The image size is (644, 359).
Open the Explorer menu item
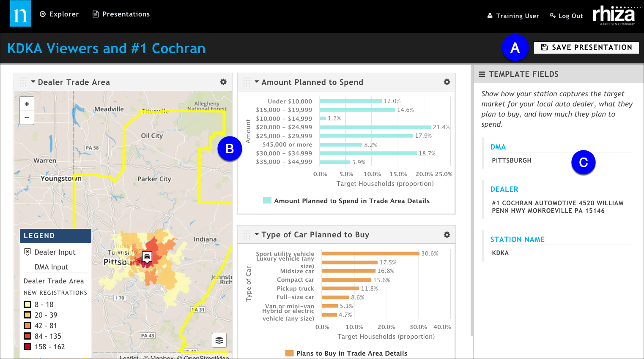click(x=59, y=14)
